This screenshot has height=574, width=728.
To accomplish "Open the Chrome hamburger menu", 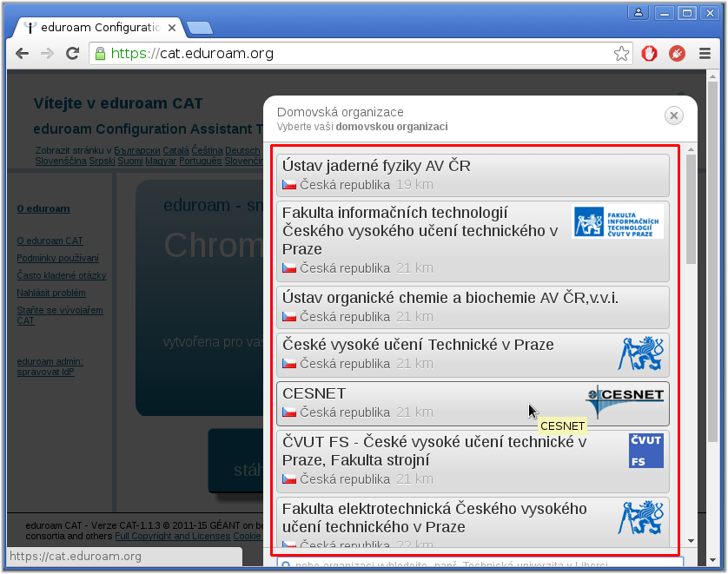I will point(705,54).
